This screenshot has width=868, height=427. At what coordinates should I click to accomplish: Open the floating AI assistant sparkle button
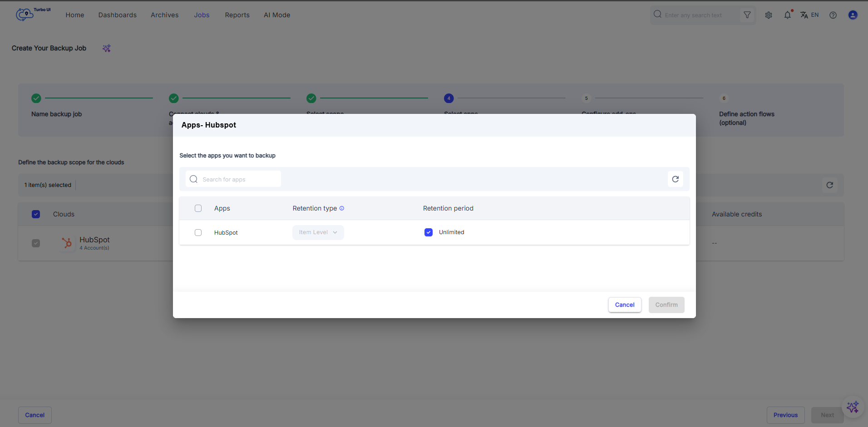(853, 407)
